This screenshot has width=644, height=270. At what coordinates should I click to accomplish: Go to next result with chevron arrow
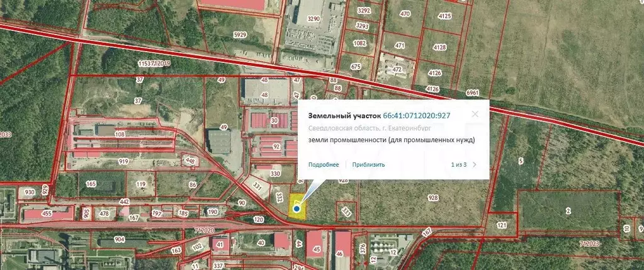(475, 165)
